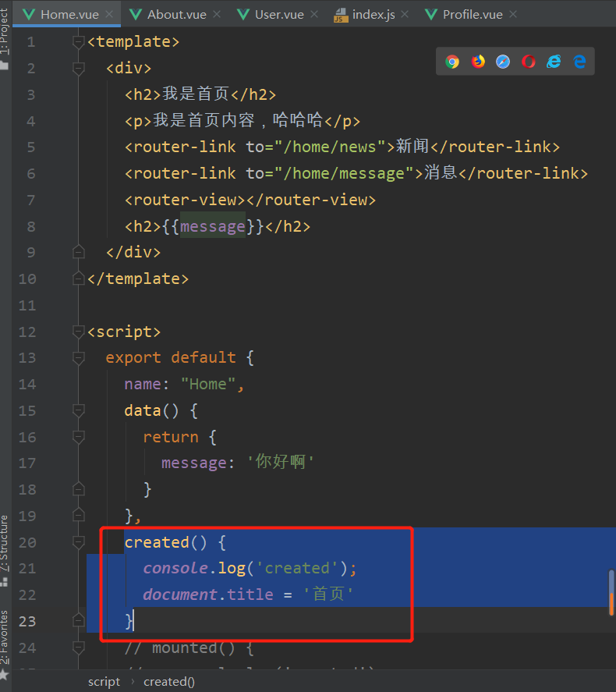Collapse the template tag fold on line 1

point(79,42)
